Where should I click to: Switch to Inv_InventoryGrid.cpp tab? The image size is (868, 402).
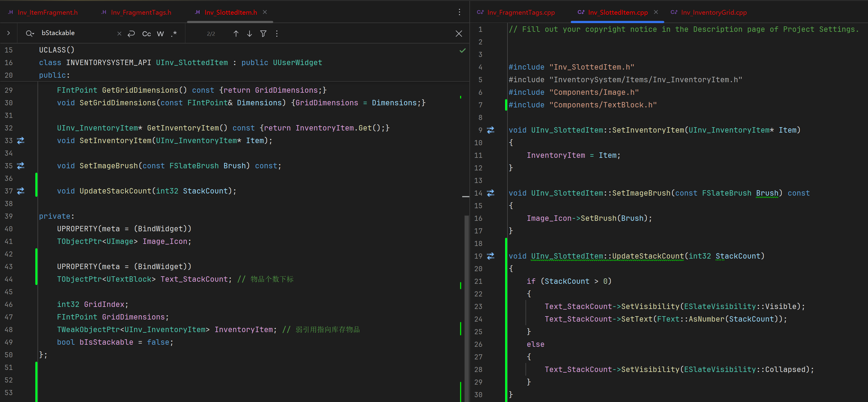(x=713, y=13)
